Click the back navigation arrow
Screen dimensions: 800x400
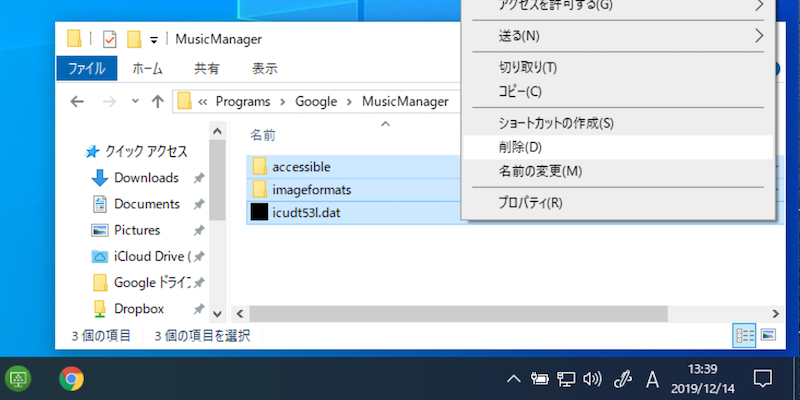[x=77, y=101]
